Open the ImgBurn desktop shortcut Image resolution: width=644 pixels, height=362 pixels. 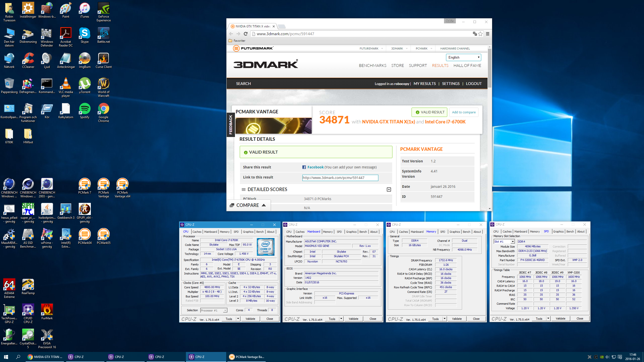click(85, 60)
